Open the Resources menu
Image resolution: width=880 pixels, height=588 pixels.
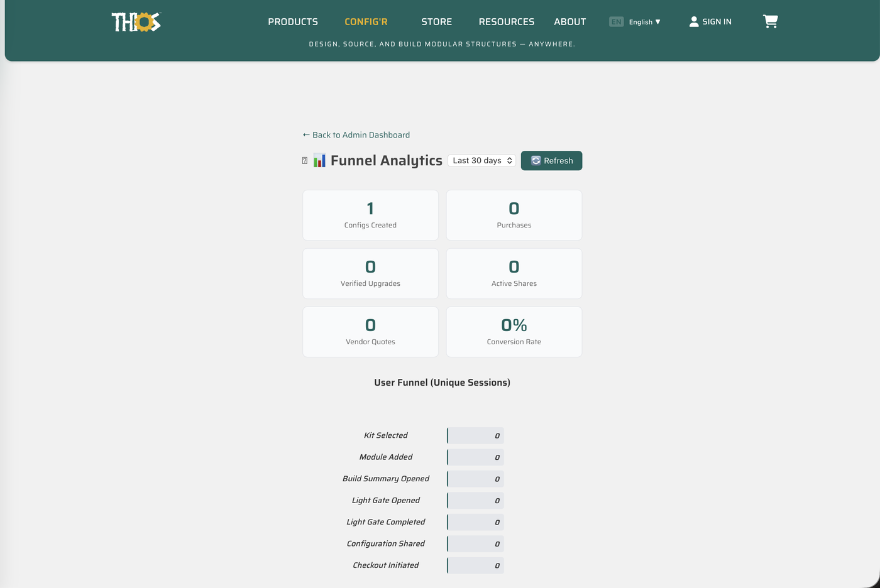507,22
